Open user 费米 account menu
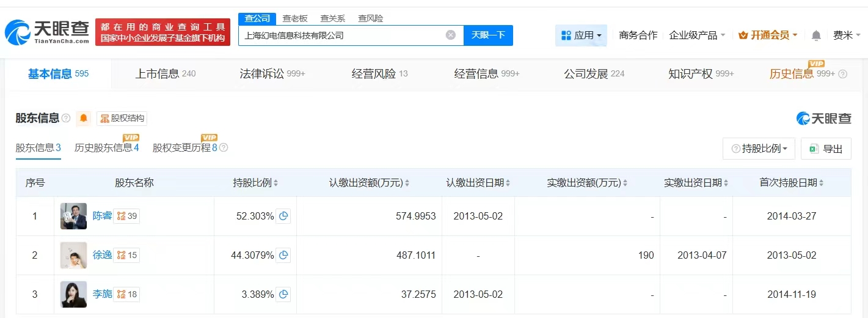The height and width of the screenshot is (318, 868). point(846,35)
